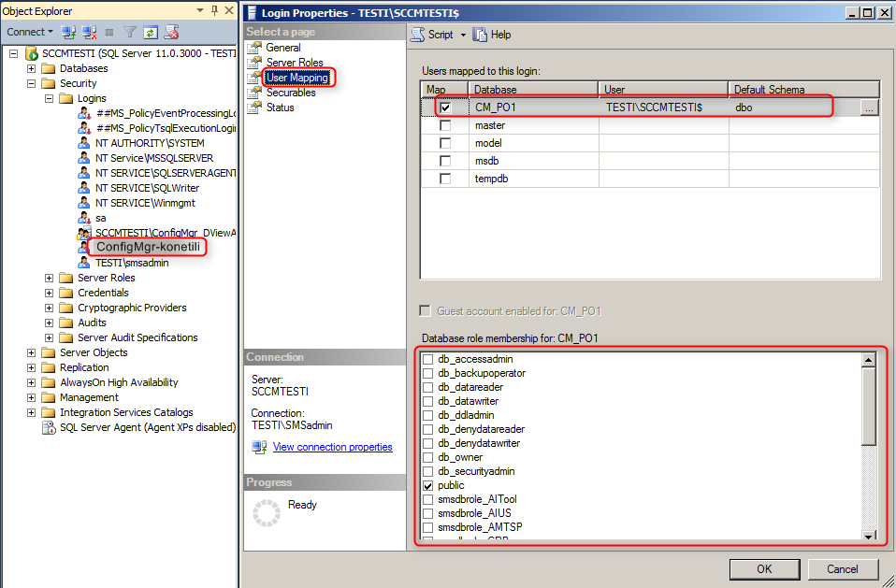Open the Script dropdown arrow
Screen dimensions: 896x588
[463, 35]
